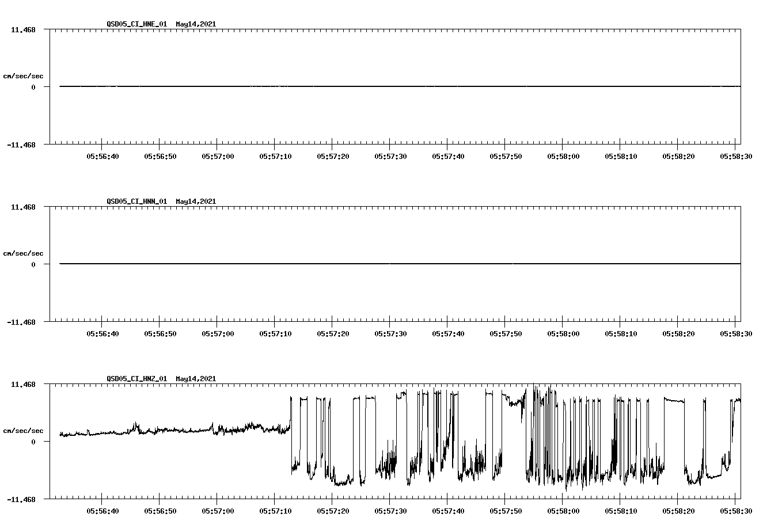The image size is (782, 532).
Task: Click the cm/sec/sec label on the middle plot
Action: tap(24, 253)
